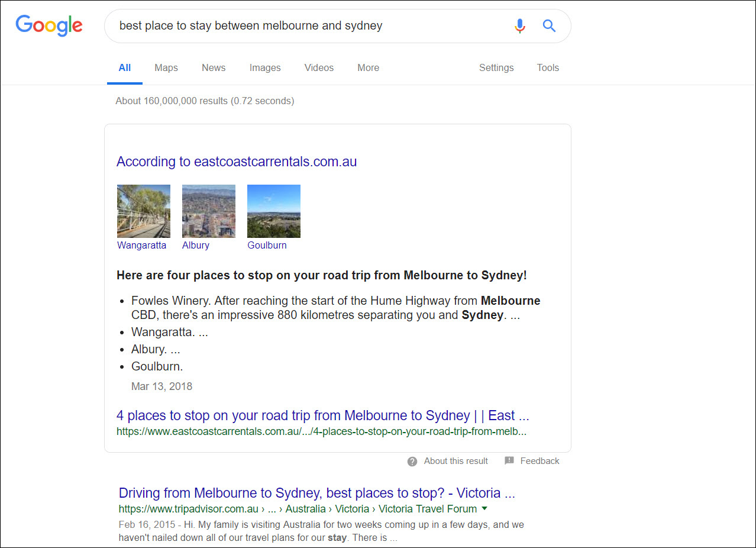Click the Wangaratta link under the image

[x=142, y=245]
